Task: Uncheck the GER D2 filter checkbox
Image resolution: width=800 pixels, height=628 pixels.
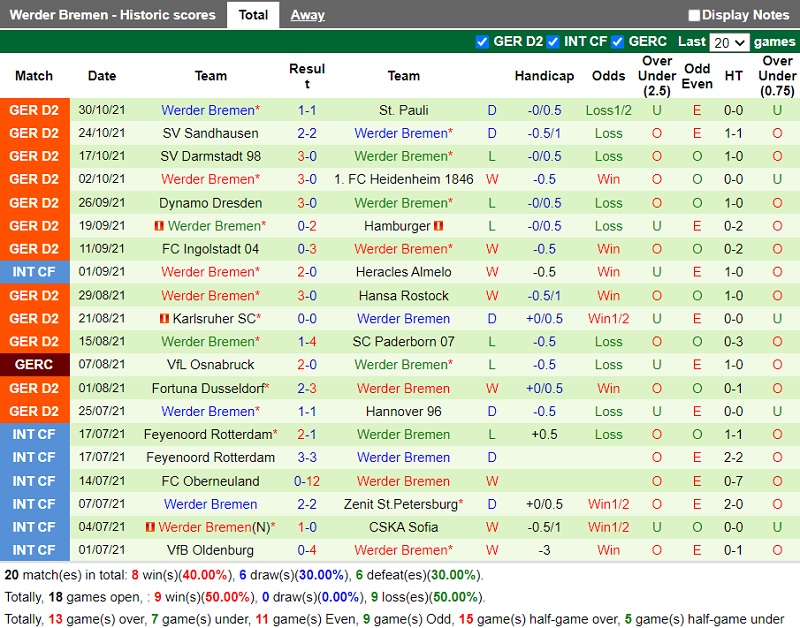Action: click(x=482, y=42)
